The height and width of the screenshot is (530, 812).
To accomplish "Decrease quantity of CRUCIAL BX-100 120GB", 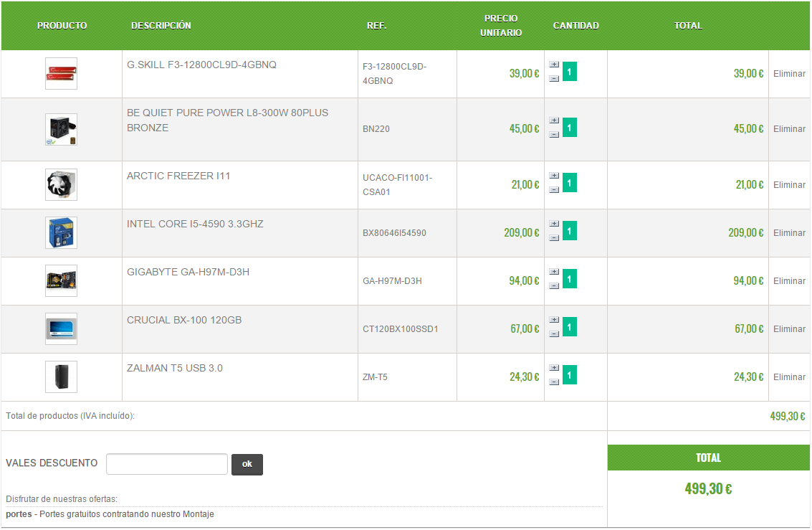I will coord(554,334).
